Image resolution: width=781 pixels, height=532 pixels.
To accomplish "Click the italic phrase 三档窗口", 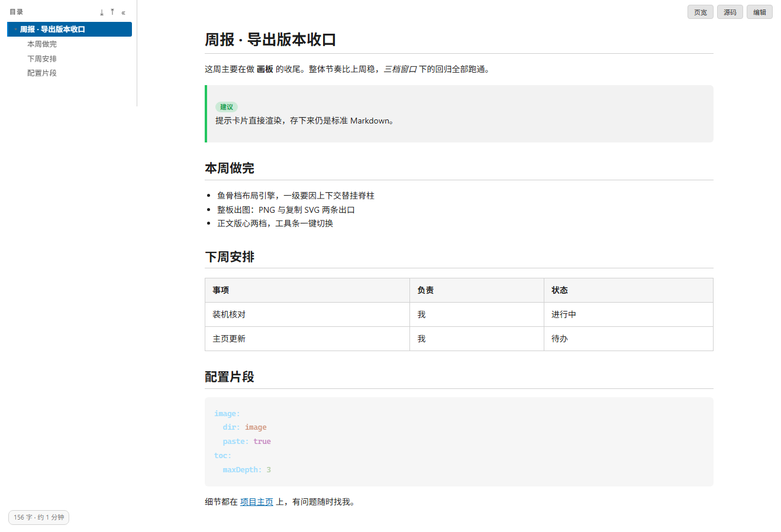I will tap(401, 69).
